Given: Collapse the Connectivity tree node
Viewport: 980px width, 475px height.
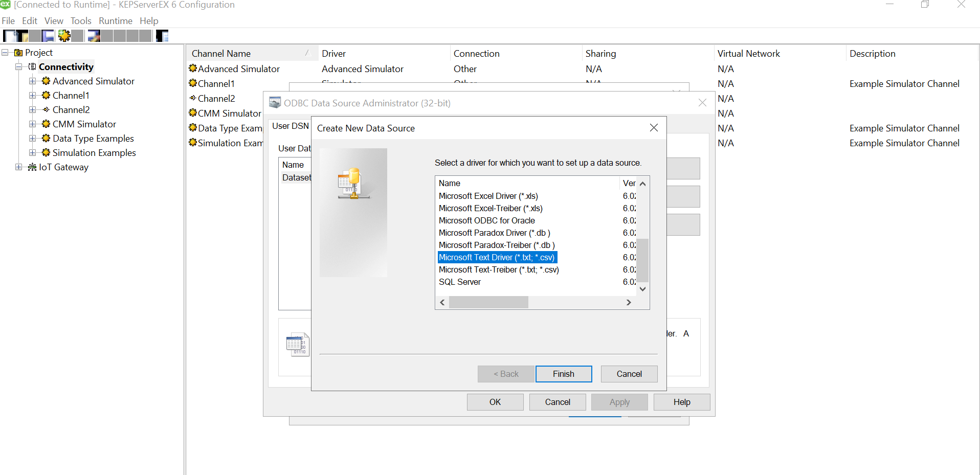Looking at the screenshot, I should (x=18, y=67).
